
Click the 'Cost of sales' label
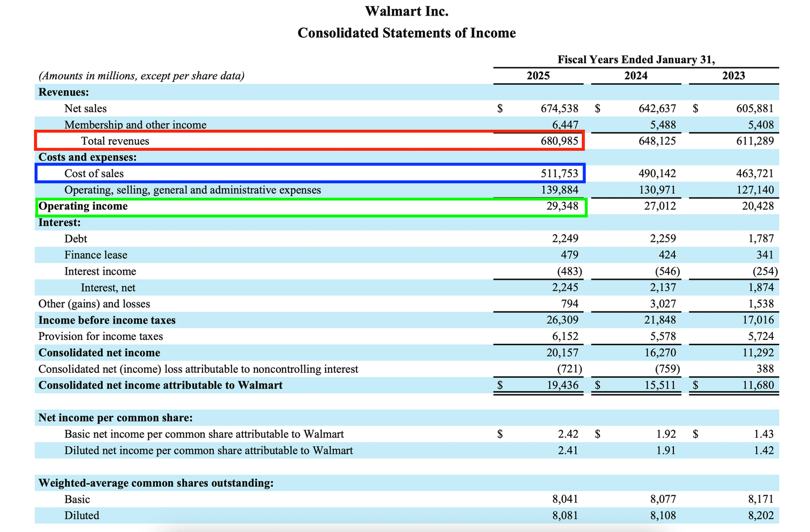click(94, 174)
